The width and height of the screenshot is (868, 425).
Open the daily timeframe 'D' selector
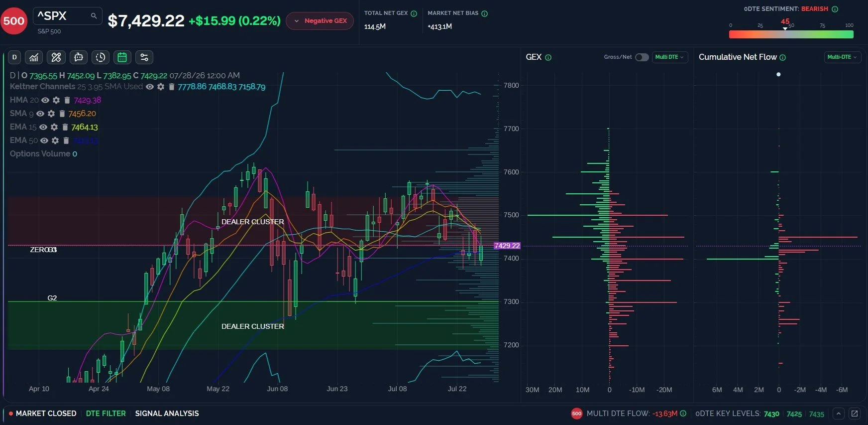pyautogui.click(x=14, y=57)
